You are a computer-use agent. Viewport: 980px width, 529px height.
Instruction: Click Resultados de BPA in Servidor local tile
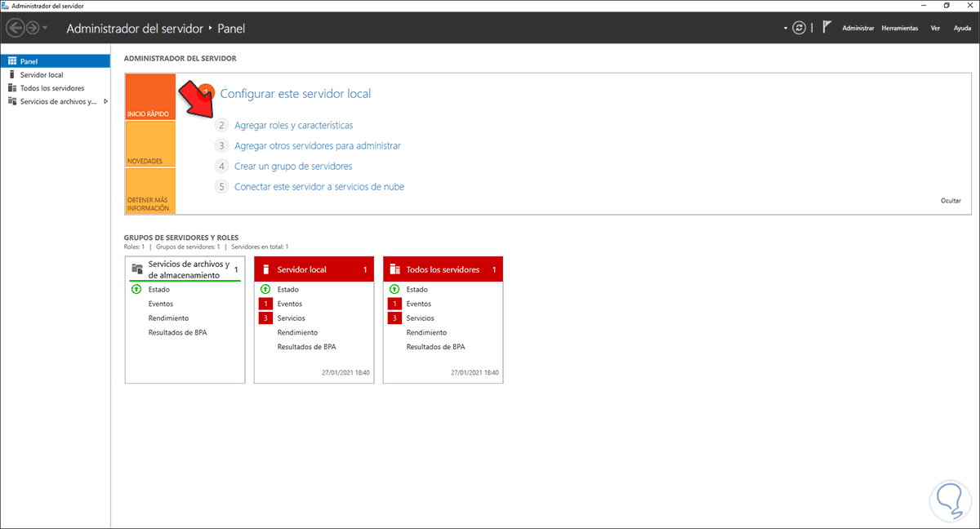click(306, 347)
